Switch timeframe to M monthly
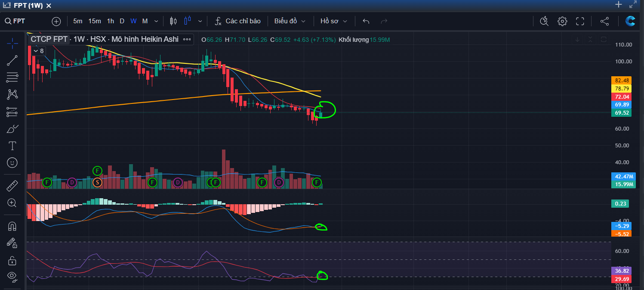This screenshot has height=290, width=644. point(145,21)
